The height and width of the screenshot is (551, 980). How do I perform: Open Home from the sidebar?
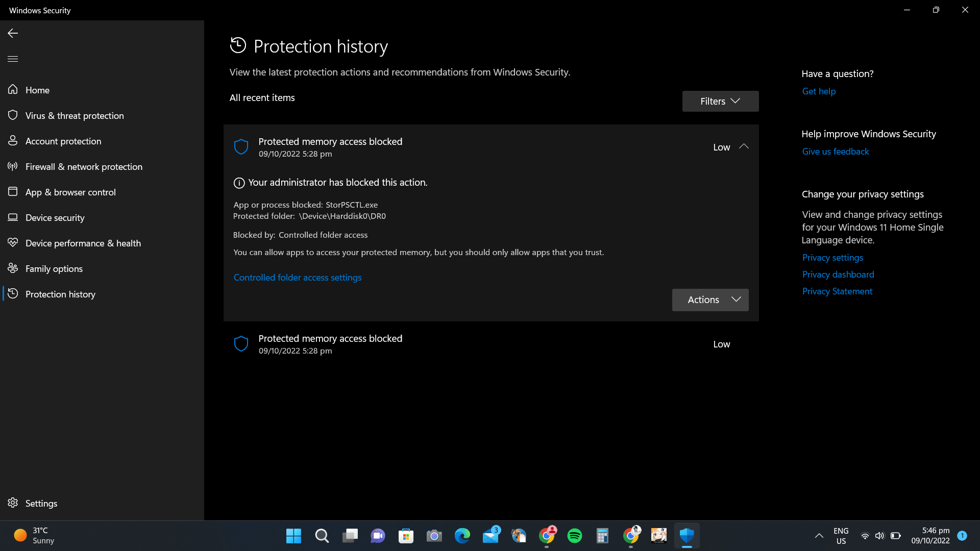point(37,90)
